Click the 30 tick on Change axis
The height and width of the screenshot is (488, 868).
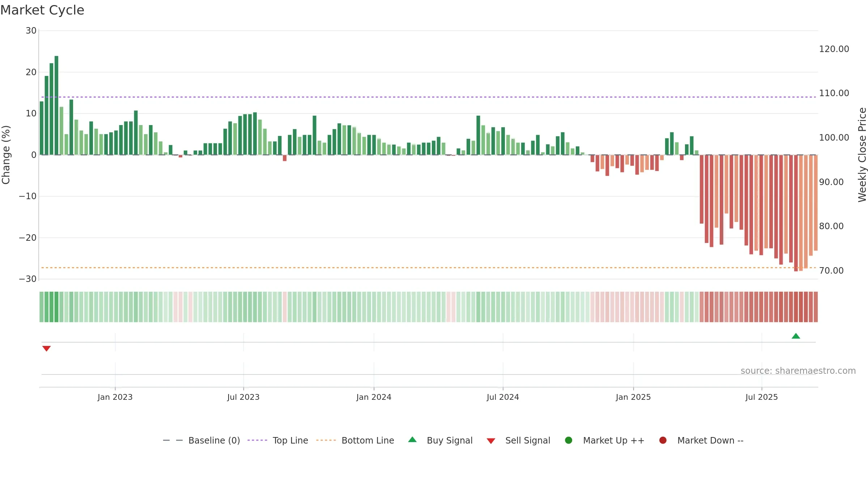click(31, 31)
